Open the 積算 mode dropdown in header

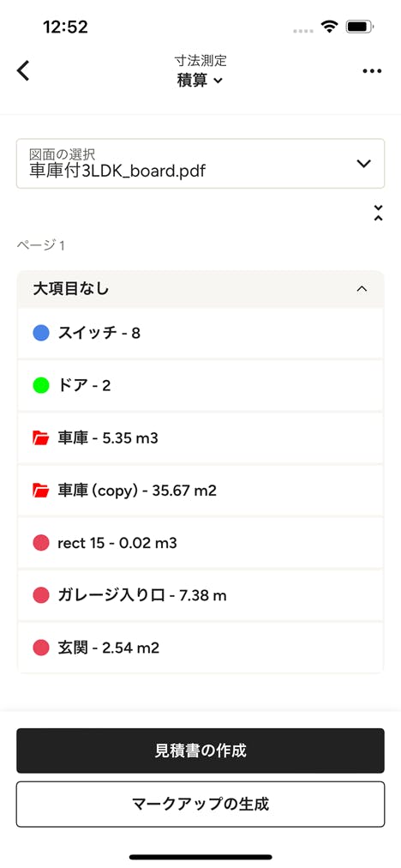(x=200, y=81)
